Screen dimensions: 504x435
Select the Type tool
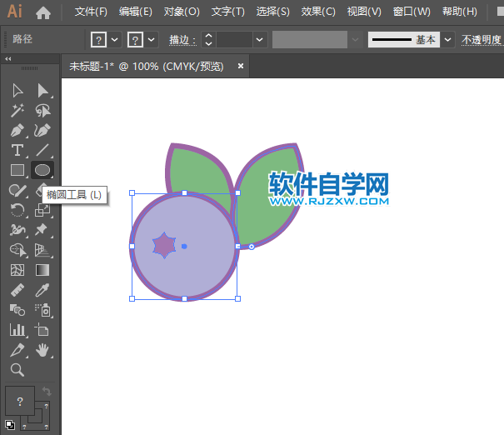pos(17,150)
